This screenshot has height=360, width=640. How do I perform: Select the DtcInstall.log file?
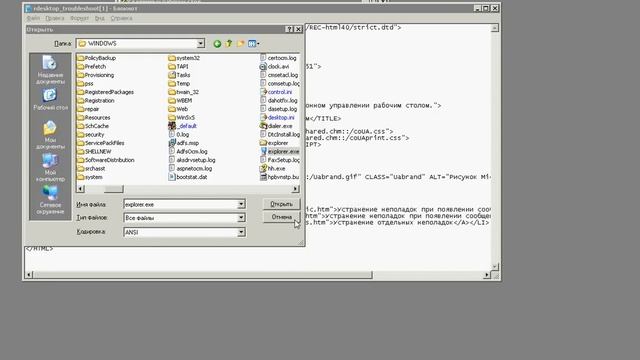pyautogui.click(x=280, y=135)
